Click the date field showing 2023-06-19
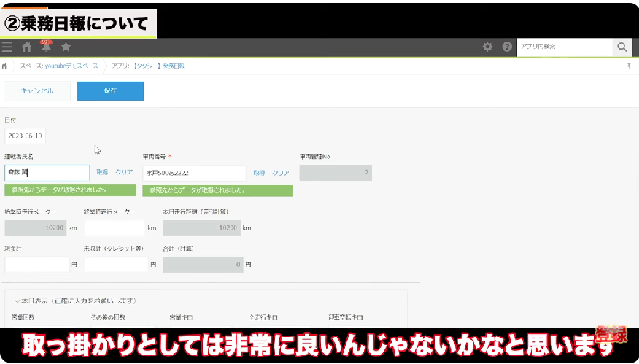Viewport: 639px width, 364px height. [25, 136]
